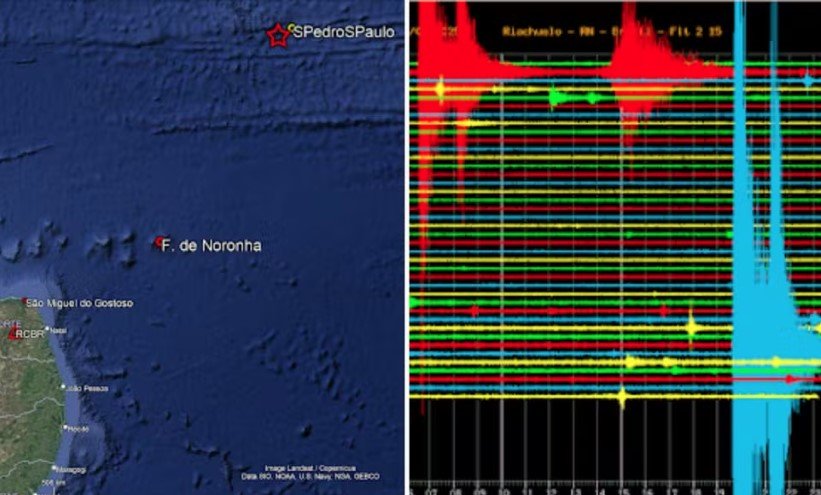This screenshot has width=821, height=495.
Task: Select the yellow spike on the bottom trace
Action: (x=622, y=397)
